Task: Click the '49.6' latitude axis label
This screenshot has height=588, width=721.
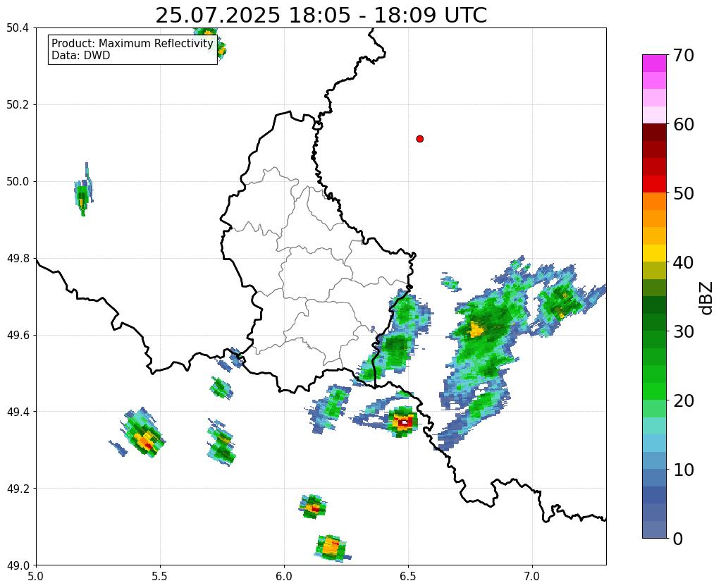Action: tap(18, 335)
